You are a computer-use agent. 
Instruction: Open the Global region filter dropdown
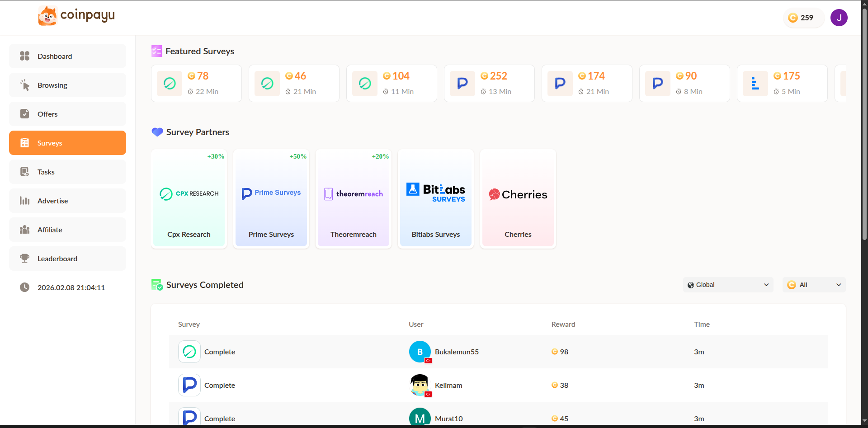pos(728,285)
